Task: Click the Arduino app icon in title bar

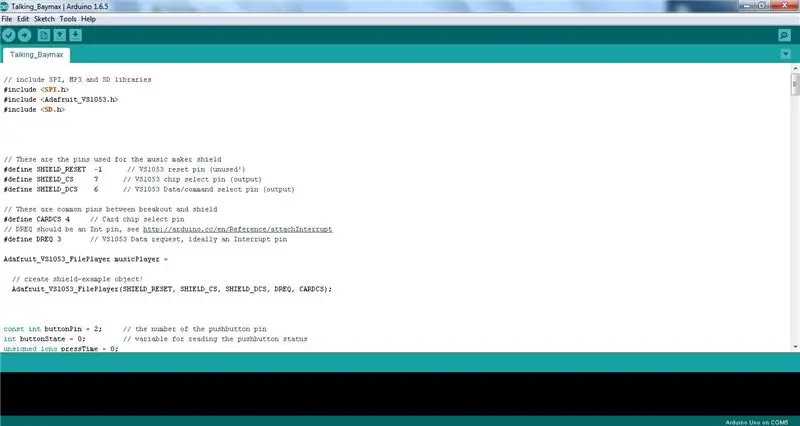Action: (x=4, y=6)
